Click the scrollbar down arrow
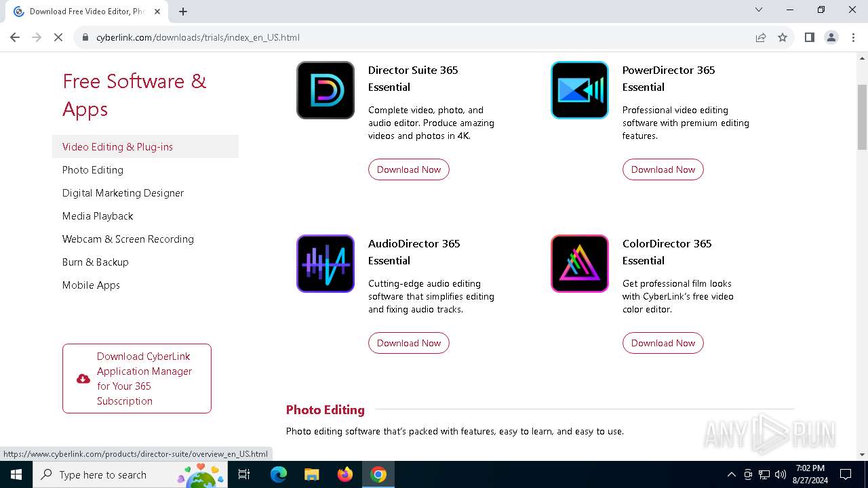Viewport: 868px width, 488px height. click(862, 455)
